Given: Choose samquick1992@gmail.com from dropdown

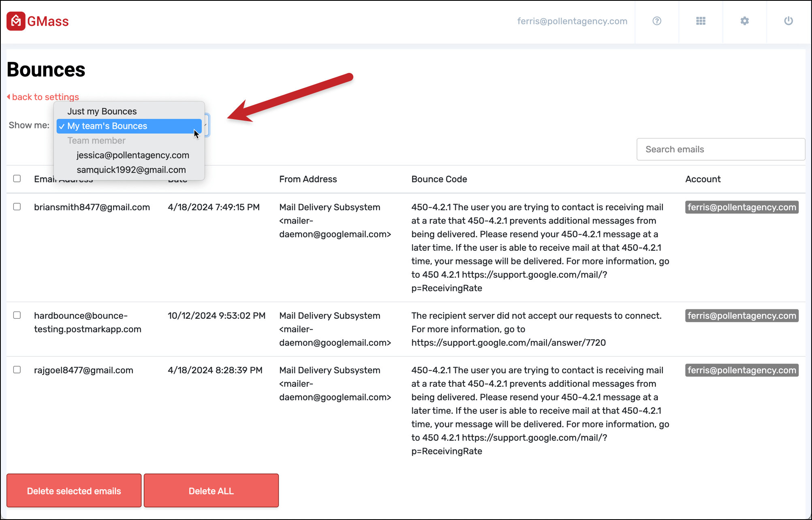Looking at the screenshot, I should pos(129,170).
